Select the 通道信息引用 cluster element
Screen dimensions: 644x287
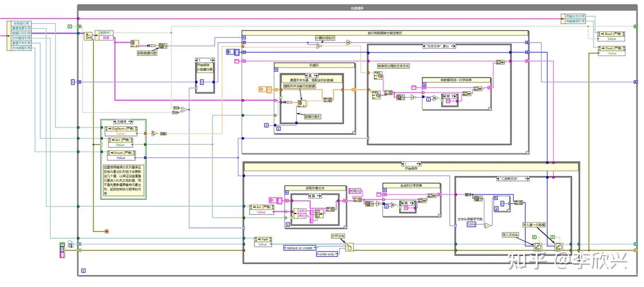click(x=21, y=28)
